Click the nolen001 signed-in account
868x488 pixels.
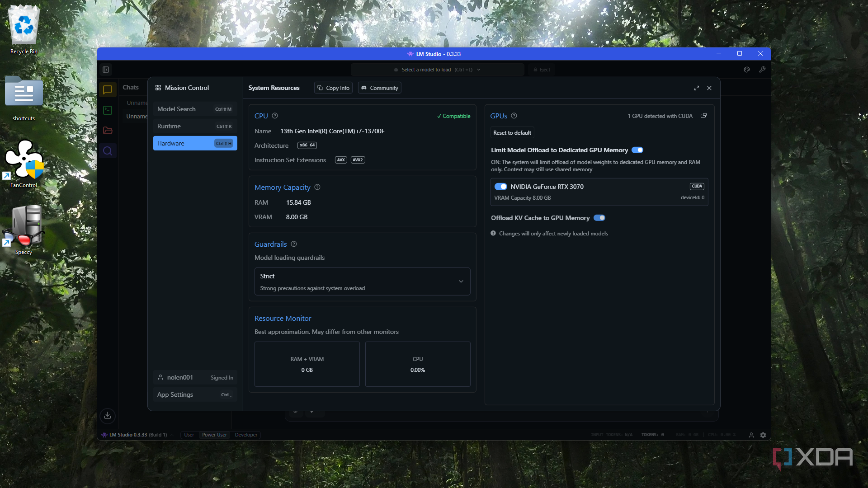pyautogui.click(x=195, y=377)
